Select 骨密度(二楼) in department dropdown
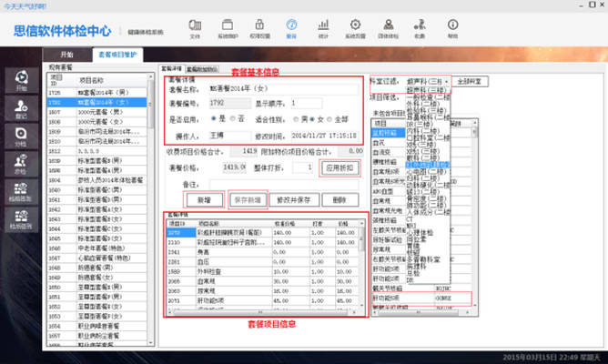Viewport: 608px width, 364px height. pyautogui.click(x=428, y=198)
